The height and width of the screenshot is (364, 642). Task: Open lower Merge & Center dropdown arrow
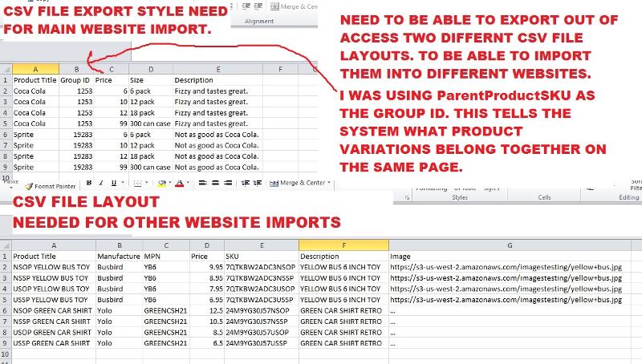pos(331,184)
